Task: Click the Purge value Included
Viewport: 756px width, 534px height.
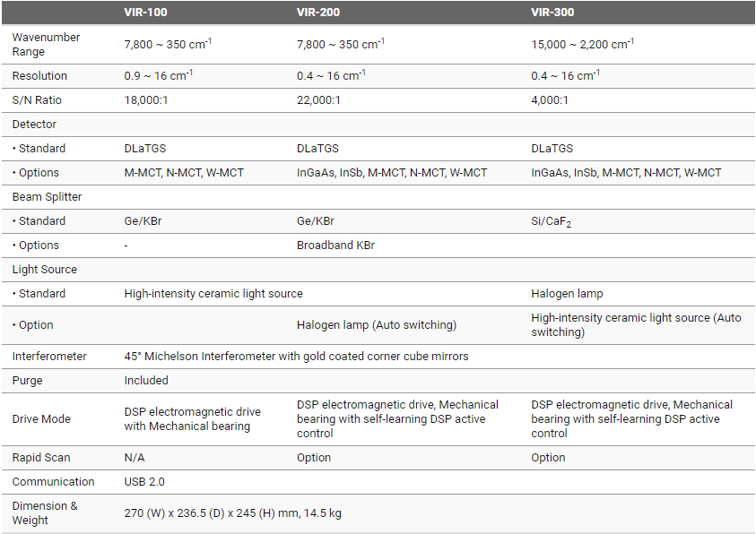Action: [x=146, y=381]
